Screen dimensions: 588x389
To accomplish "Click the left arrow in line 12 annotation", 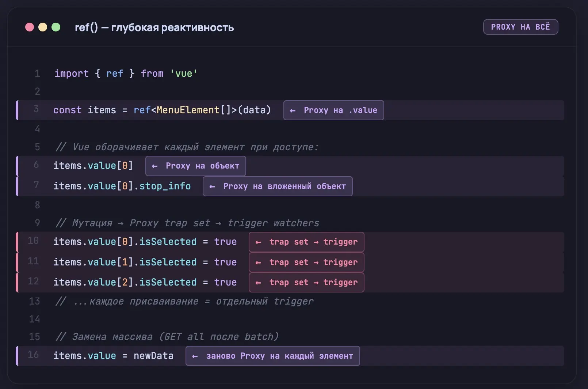I will [x=258, y=283].
